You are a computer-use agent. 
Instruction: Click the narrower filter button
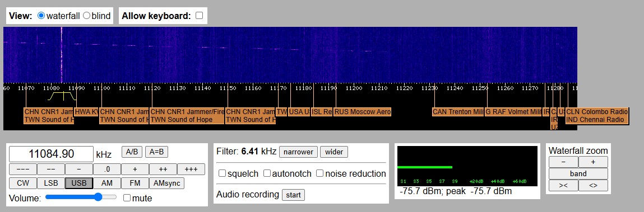(x=299, y=152)
